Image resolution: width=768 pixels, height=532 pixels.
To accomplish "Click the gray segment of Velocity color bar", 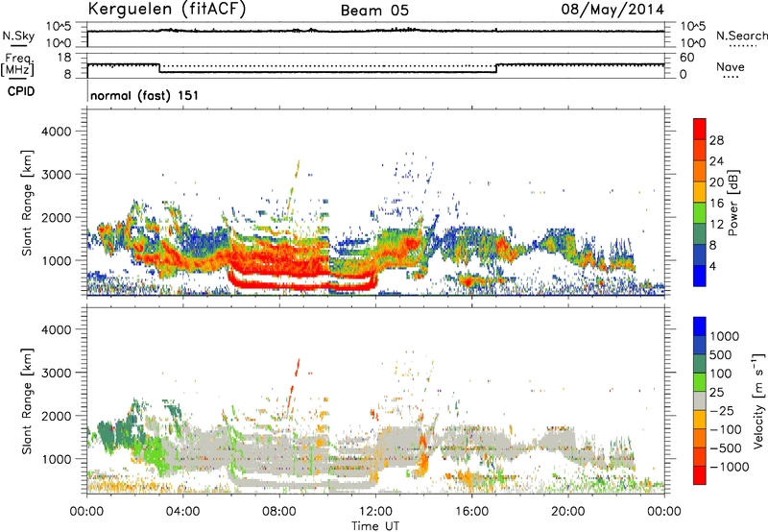I will click(700, 400).
